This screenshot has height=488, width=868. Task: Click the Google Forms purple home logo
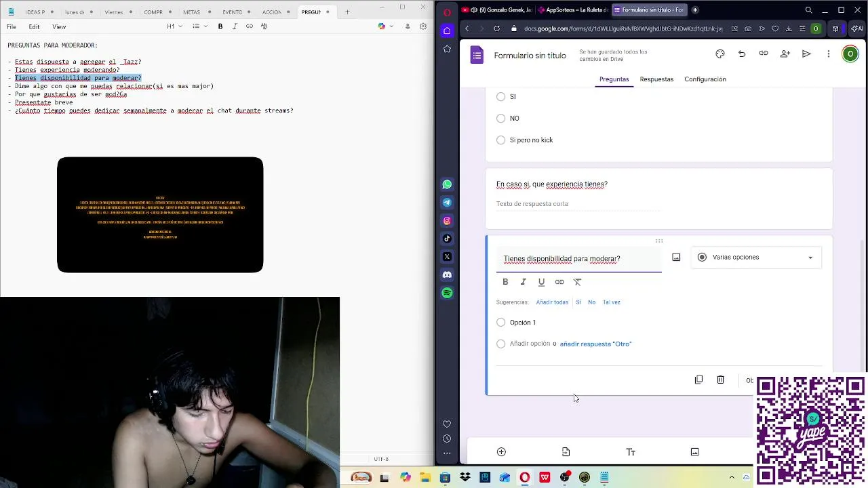coord(477,56)
